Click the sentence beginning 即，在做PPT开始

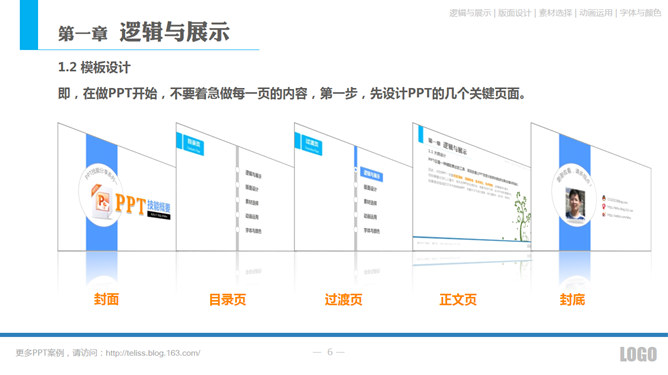[292, 93]
